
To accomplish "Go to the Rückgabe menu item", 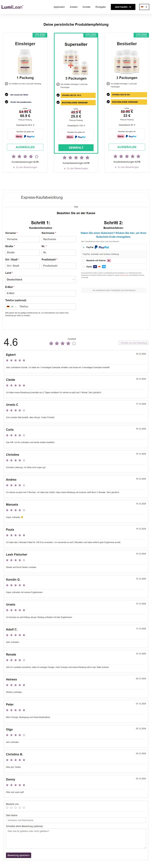I will (100, 7).
